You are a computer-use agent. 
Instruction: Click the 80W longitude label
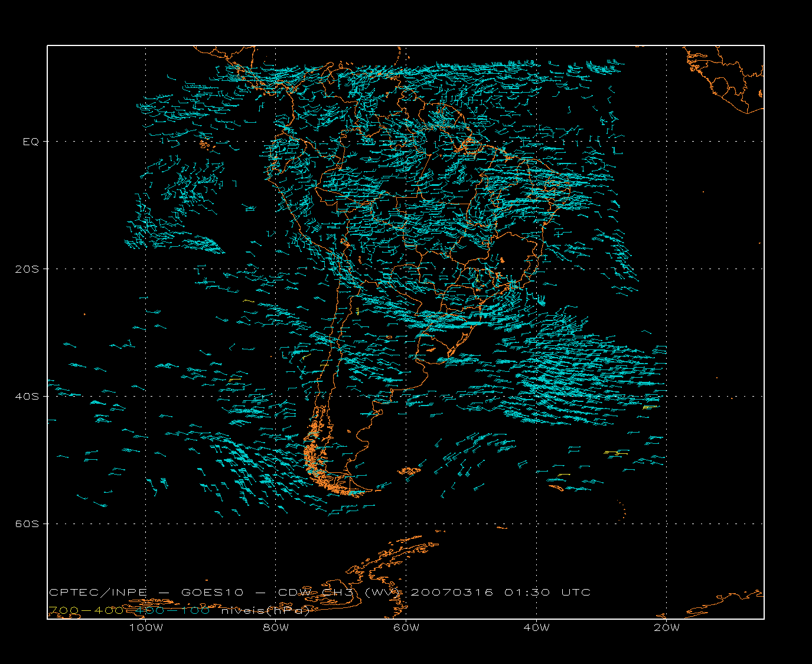tap(276, 627)
